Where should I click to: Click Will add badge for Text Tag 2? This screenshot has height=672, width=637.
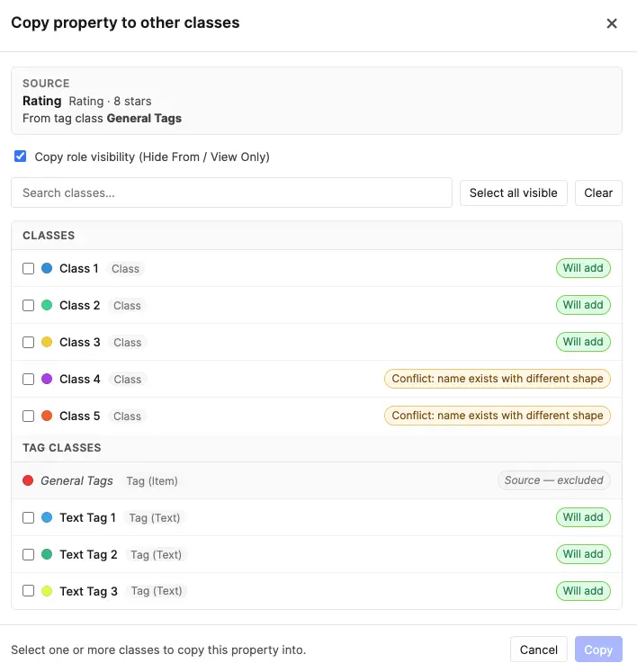(583, 554)
